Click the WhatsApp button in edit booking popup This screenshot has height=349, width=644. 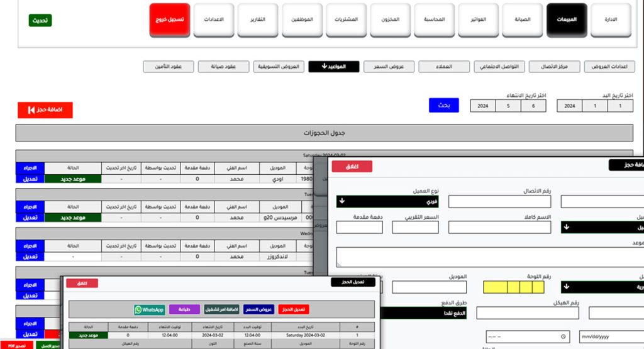coord(149,309)
